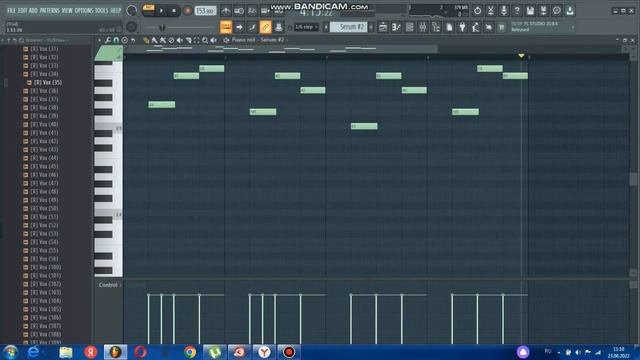
Task: Toggle step editing mode
Action: (252, 27)
